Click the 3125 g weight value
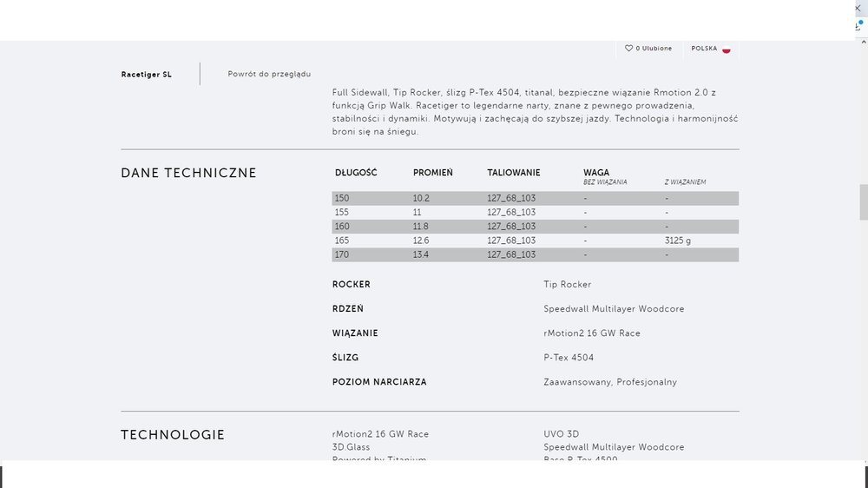This screenshot has height=488, width=868. coord(678,241)
